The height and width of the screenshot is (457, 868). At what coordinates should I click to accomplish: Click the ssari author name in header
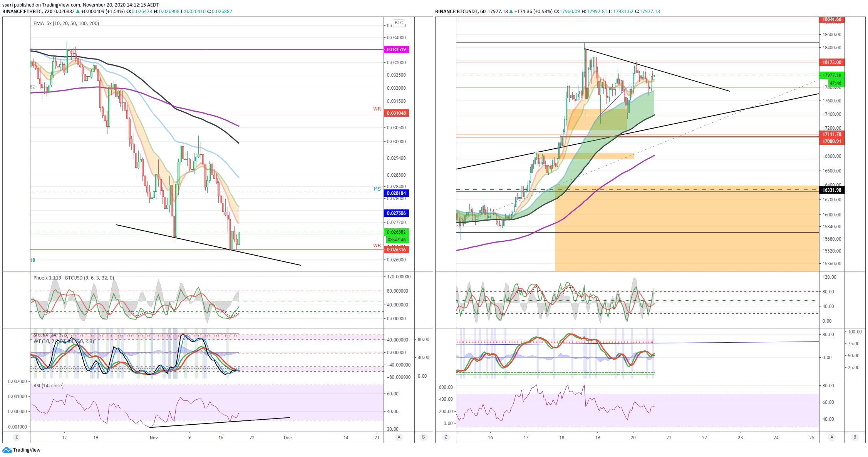tap(8, 5)
